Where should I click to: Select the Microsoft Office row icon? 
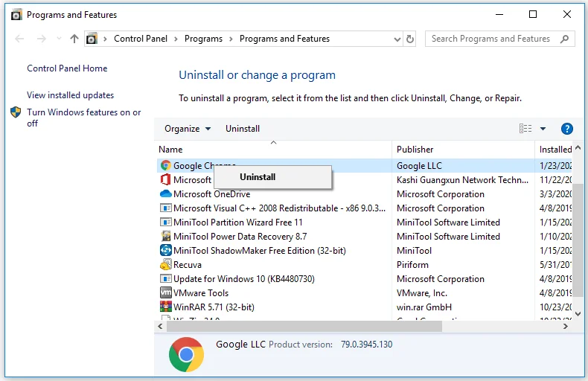tap(165, 179)
